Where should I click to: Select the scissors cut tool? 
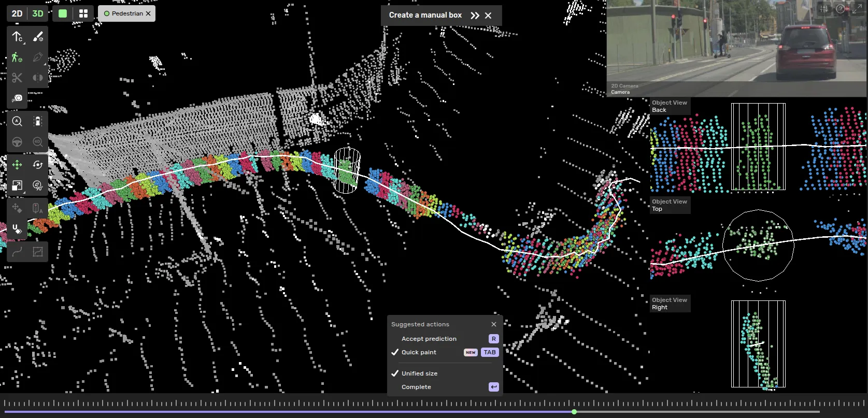click(17, 78)
